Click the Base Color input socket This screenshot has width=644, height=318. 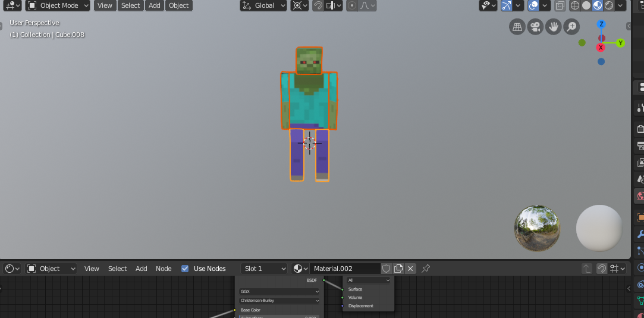pos(234,310)
